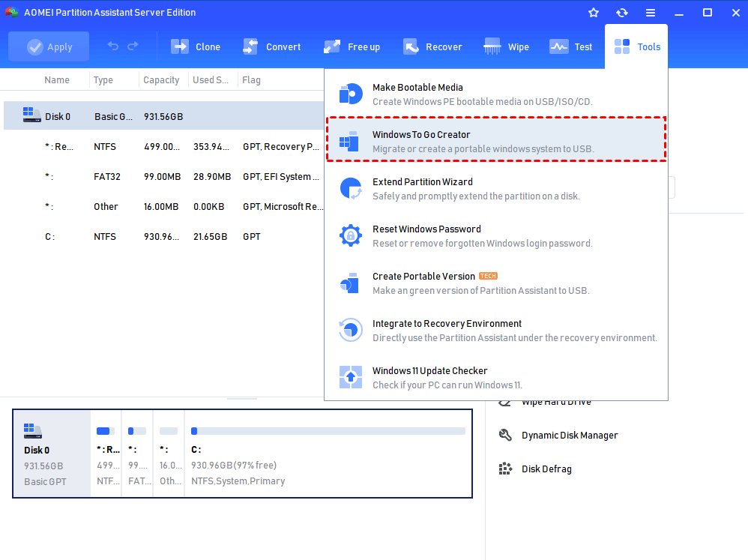Image resolution: width=748 pixels, height=560 pixels.
Task: Click the Dynamic Disk Manager wrench icon
Action: click(x=505, y=435)
